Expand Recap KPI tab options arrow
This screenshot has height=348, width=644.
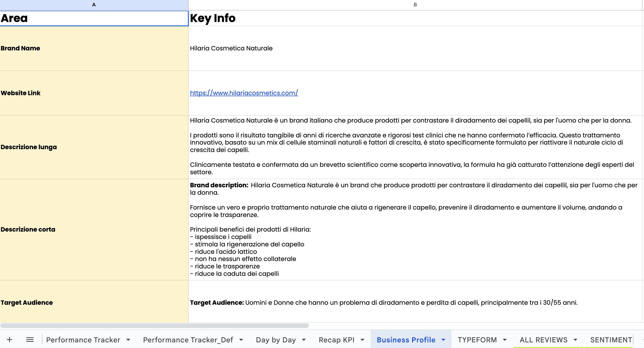pos(362,340)
